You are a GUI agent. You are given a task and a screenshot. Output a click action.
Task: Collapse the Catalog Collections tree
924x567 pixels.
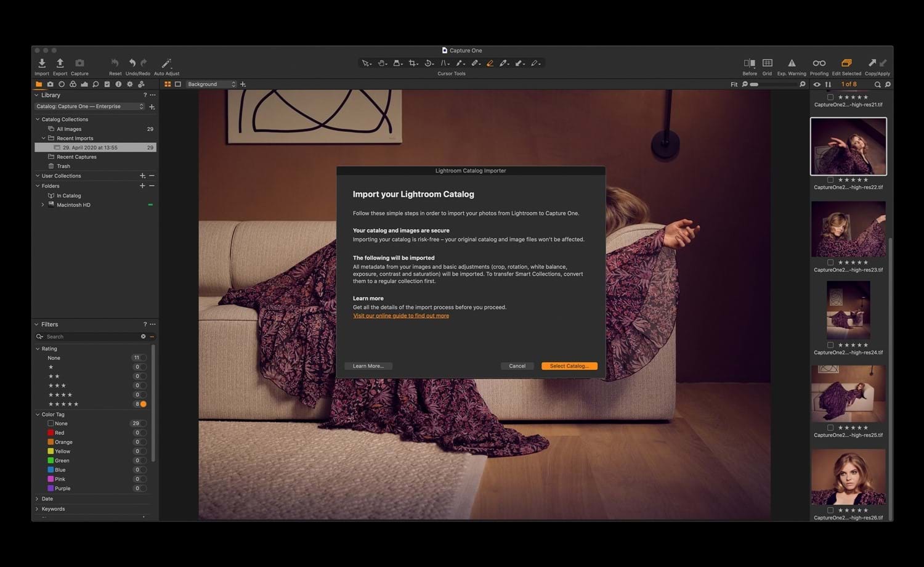click(38, 119)
